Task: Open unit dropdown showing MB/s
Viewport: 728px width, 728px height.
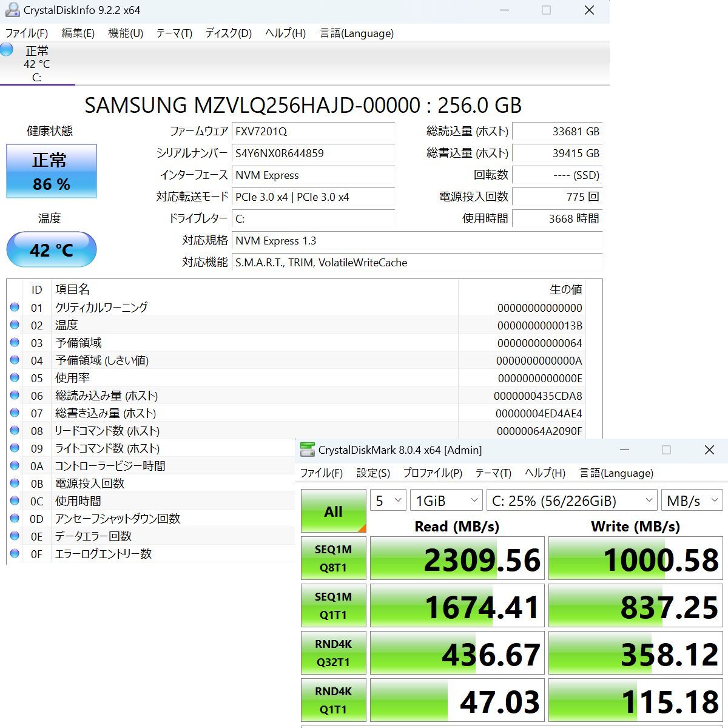Action: 692,500
